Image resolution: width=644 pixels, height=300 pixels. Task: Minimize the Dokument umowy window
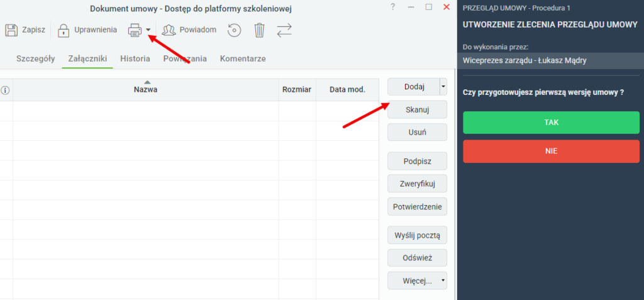[411, 7]
